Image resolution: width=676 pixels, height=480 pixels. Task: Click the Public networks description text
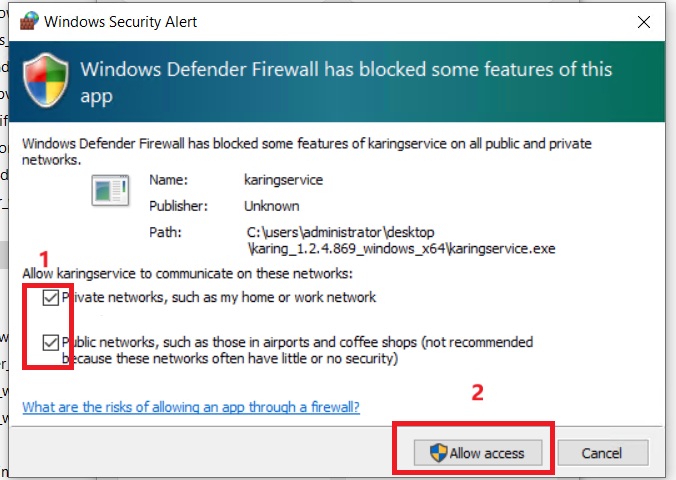point(297,350)
